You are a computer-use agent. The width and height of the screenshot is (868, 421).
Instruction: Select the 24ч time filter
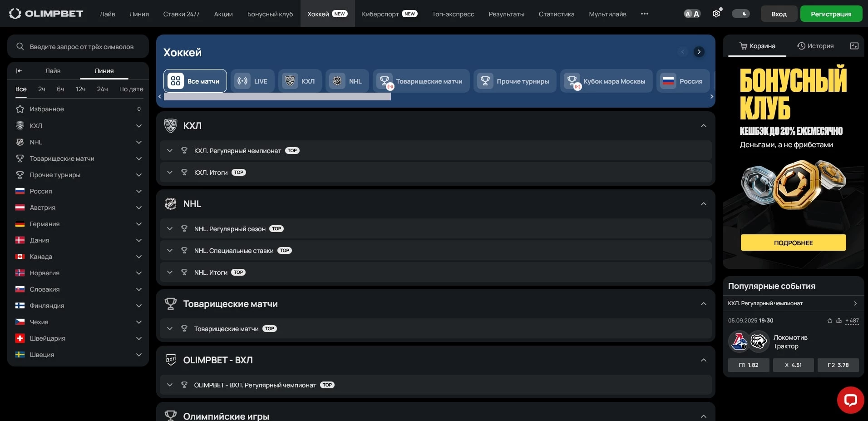tap(102, 89)
